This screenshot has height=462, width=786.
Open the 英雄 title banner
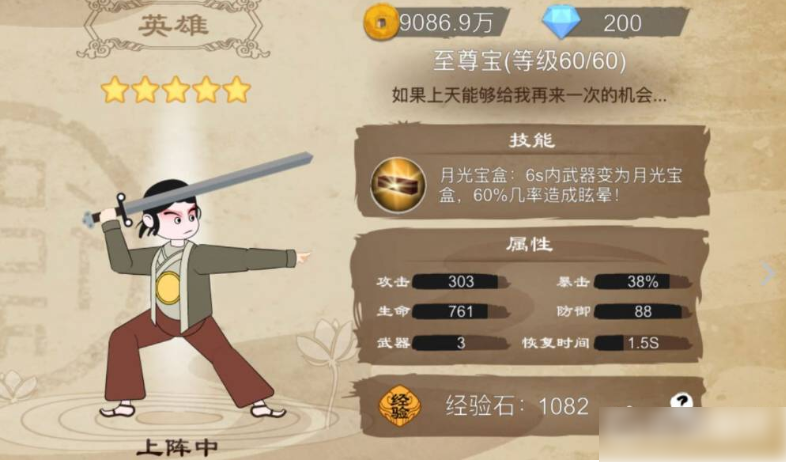[173, 27]
